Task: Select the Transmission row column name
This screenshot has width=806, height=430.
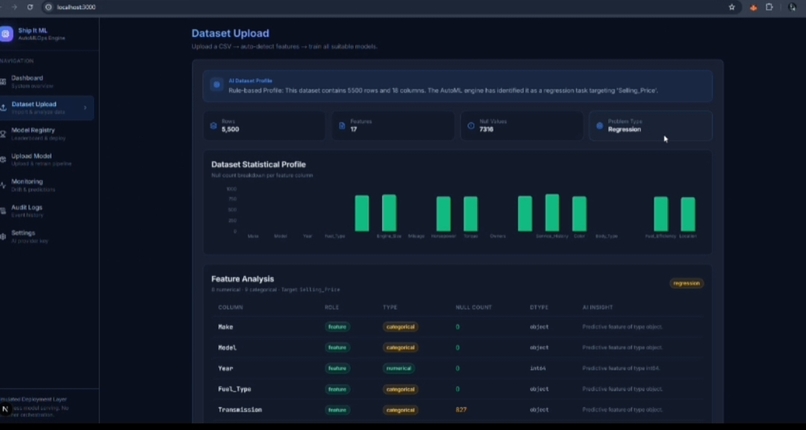Action: click(240, 410)
